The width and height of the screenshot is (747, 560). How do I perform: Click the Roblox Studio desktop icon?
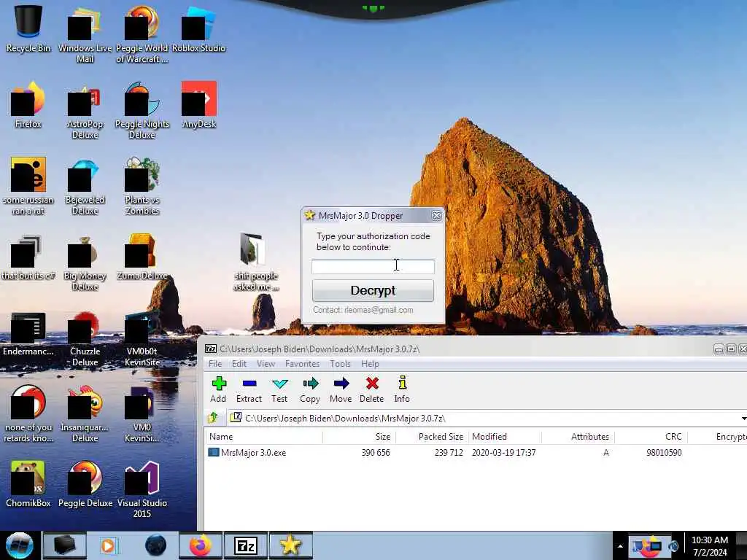(x=198, y=28)
